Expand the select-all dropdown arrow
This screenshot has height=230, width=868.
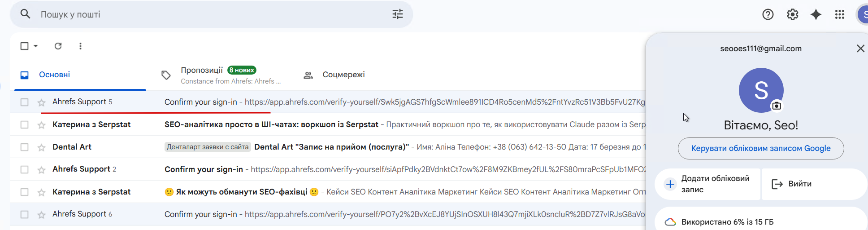point(36,46)
